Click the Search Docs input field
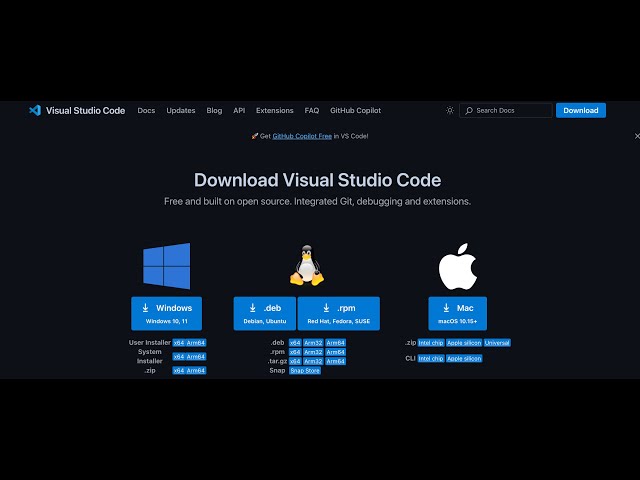Viewport: 640px width, 480px height. pos(506,111)
